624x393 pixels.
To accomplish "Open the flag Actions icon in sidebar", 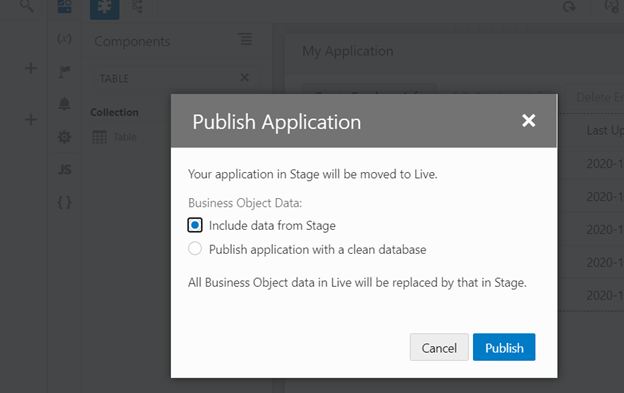I will click(64, 72).
